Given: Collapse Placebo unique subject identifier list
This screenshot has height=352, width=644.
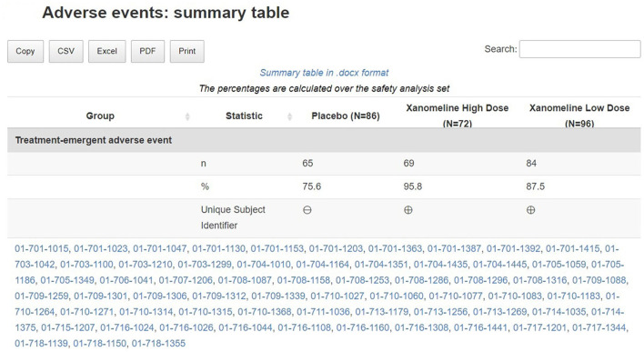Looking at the screenshot, I should (x=307, y=210).
